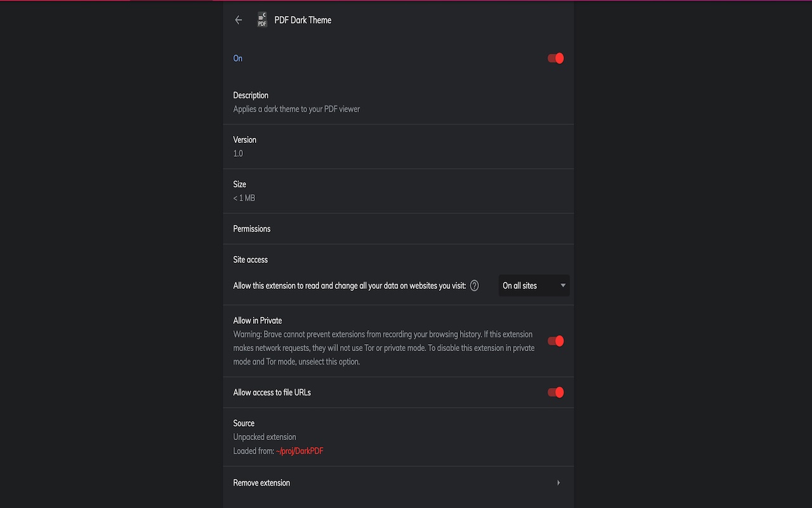Image resolution: width=812 pixels, height=508 pixels.
Task: Toggle the extension's On switch
Action: 555,58
